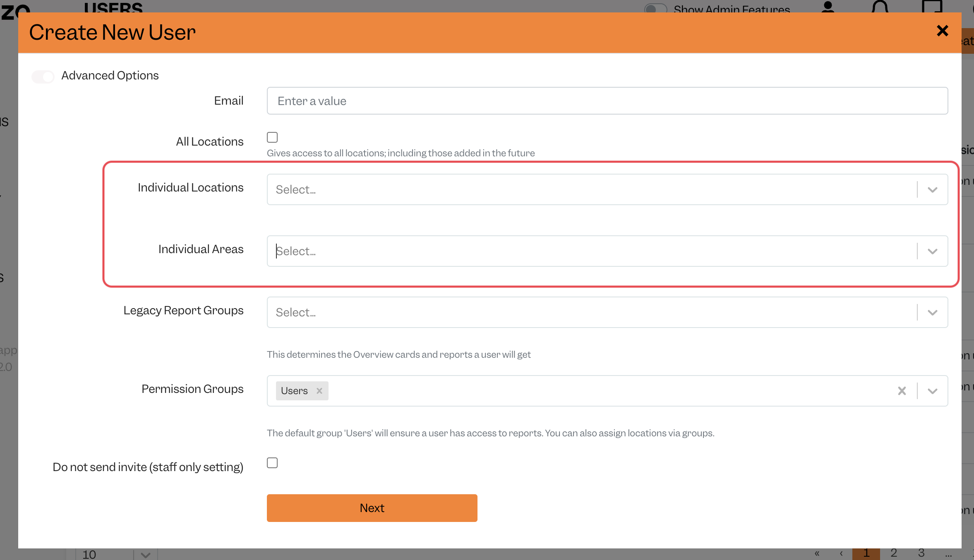
Task: Click the All Locations label
Action: (x=210, y=141)
